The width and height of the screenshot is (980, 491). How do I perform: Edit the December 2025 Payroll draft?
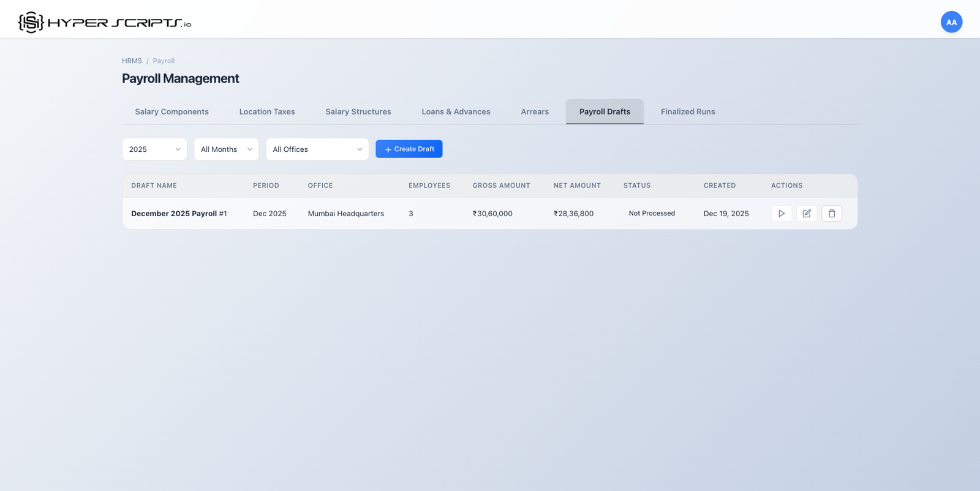[807, 214]
